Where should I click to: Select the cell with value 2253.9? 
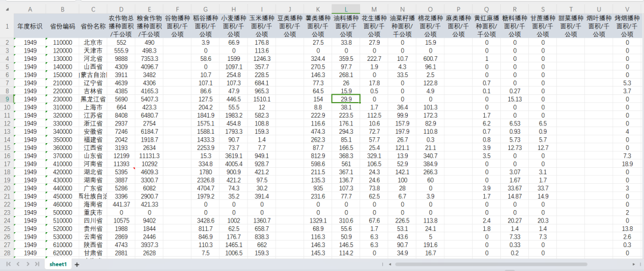coord(205,147)
